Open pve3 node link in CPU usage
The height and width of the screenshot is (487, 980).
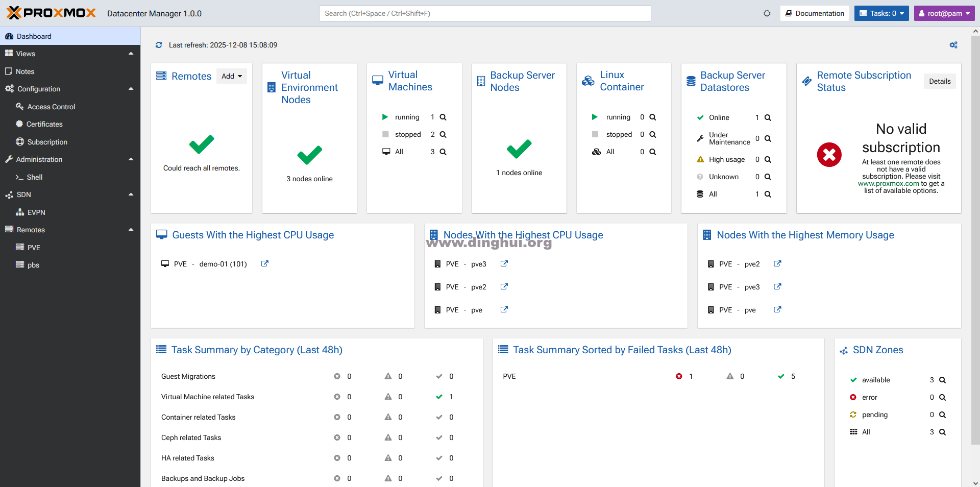pyautogui.click(x=504, y=264)
